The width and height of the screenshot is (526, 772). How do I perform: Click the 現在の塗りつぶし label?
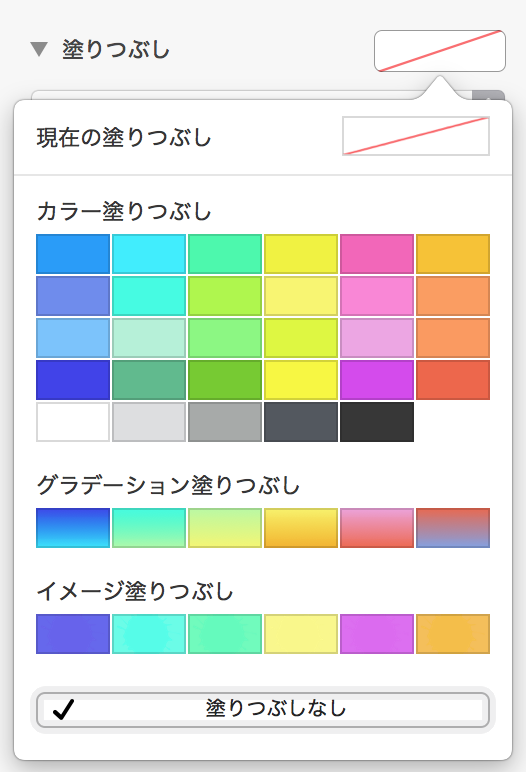[124, 137]
